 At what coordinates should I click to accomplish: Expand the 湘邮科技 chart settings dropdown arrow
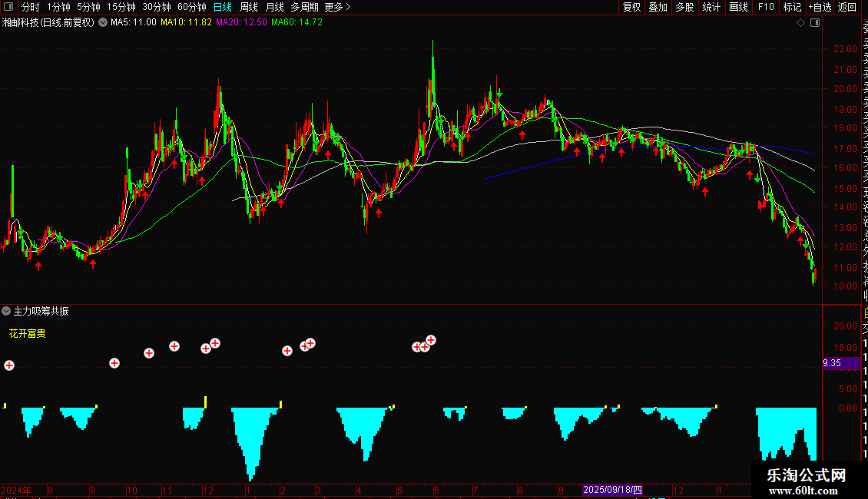[103, 22]
